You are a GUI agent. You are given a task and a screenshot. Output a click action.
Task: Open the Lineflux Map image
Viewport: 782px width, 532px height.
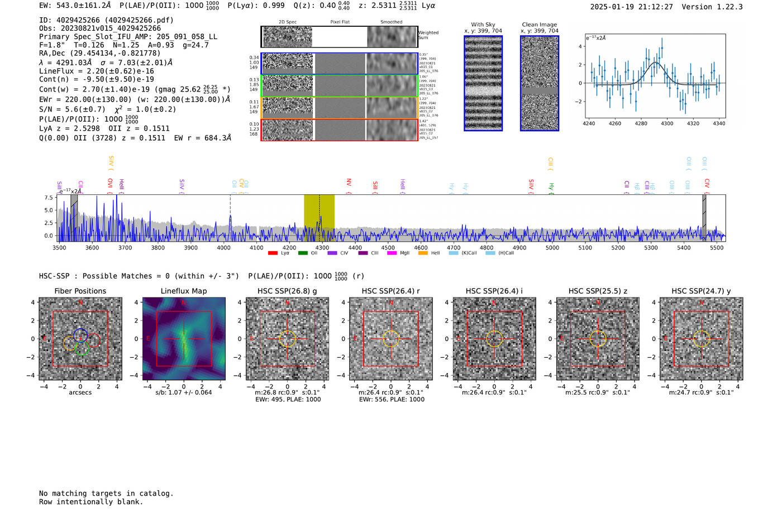184,339
